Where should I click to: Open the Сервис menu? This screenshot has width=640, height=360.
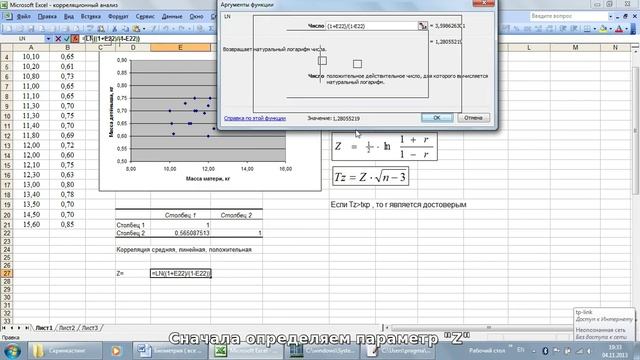pyautogui.click(x=145, y=17)
